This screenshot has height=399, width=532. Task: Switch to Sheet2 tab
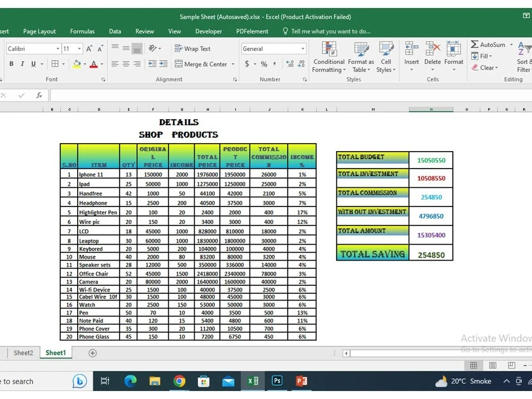coord(23,353)
